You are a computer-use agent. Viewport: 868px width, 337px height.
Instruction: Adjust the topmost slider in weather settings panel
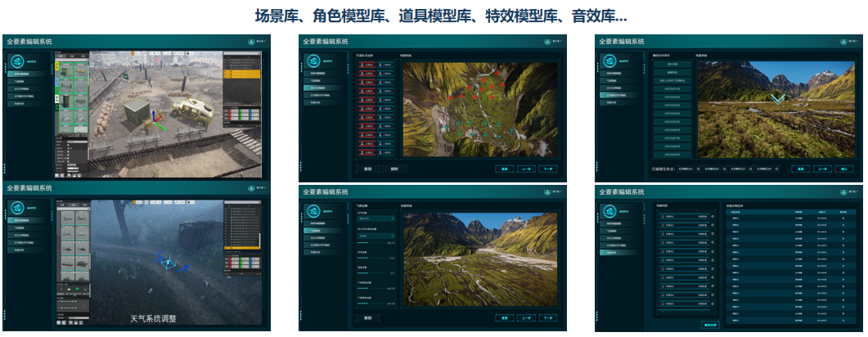tap(372, 242)
